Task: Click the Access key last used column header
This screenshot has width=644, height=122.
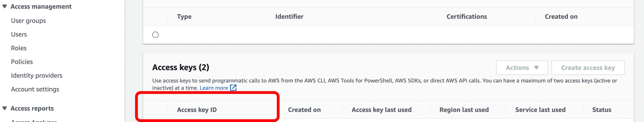Action: (x=382, y=110)
